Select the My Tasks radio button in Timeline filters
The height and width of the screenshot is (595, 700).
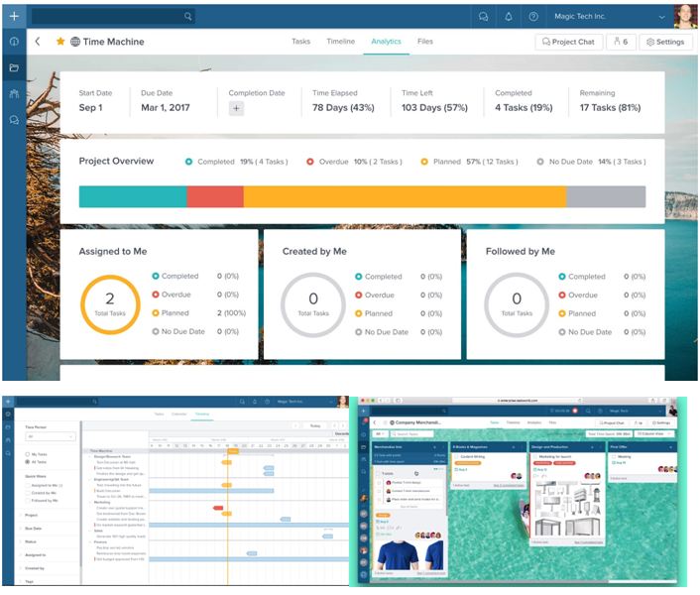[28, 454]
